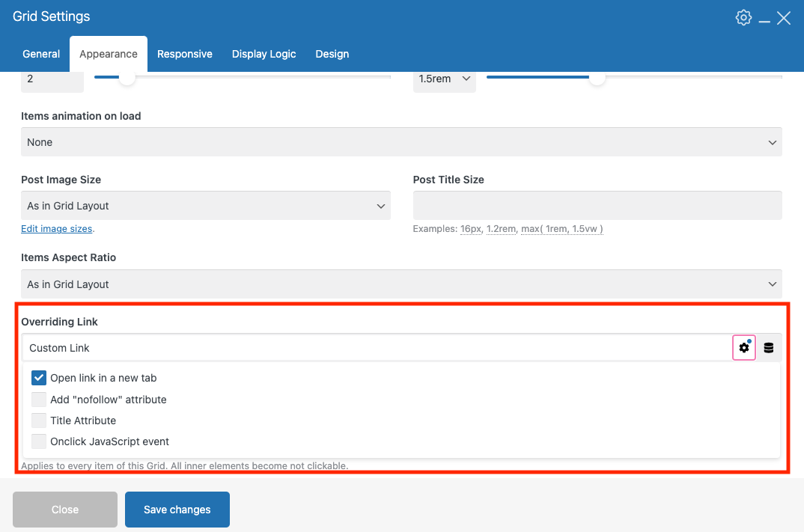This screenshot has height=532, width=804.
Task: Minimize the Grid Settings panel
Action: point(764,19)
